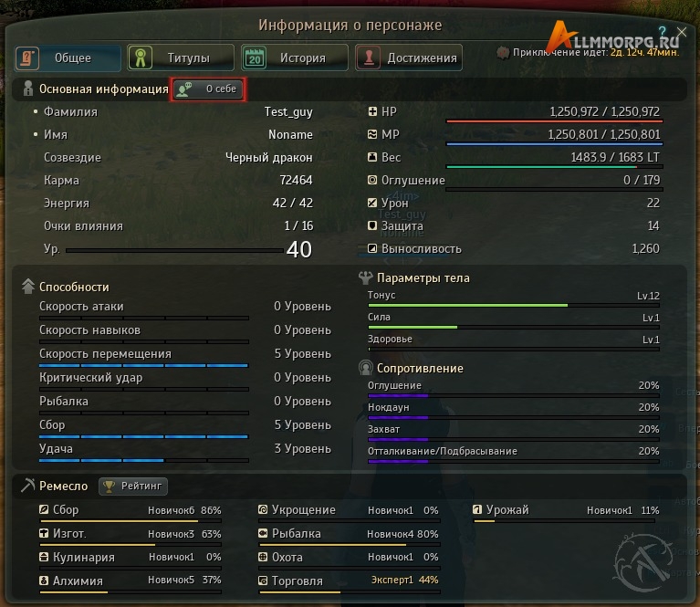Switch to the Титулы tab

pos(181,58)
